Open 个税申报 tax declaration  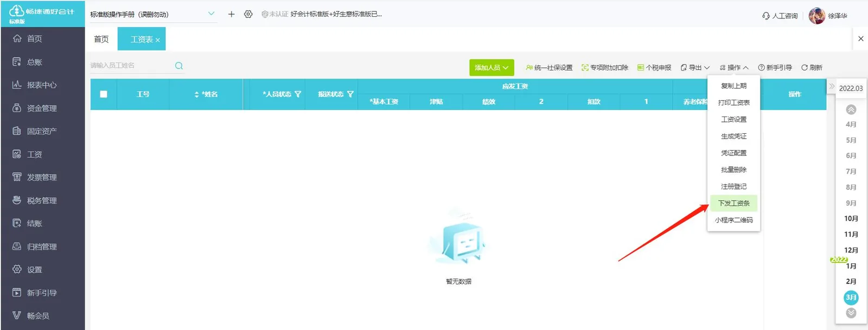pyautogui.click(x=654, y=68)
